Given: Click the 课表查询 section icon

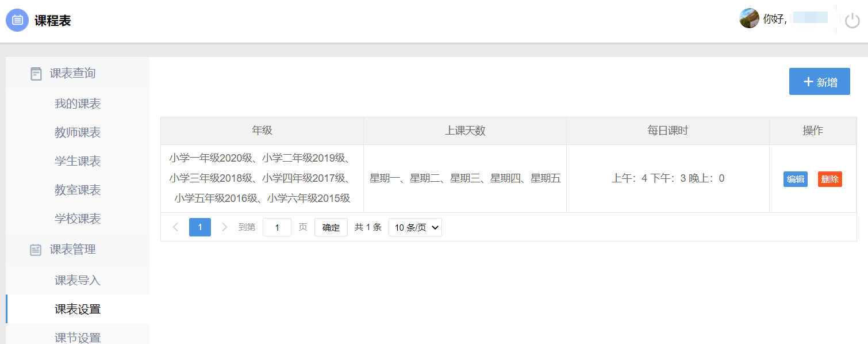Looking at the screenshot, I should point(36,74).
